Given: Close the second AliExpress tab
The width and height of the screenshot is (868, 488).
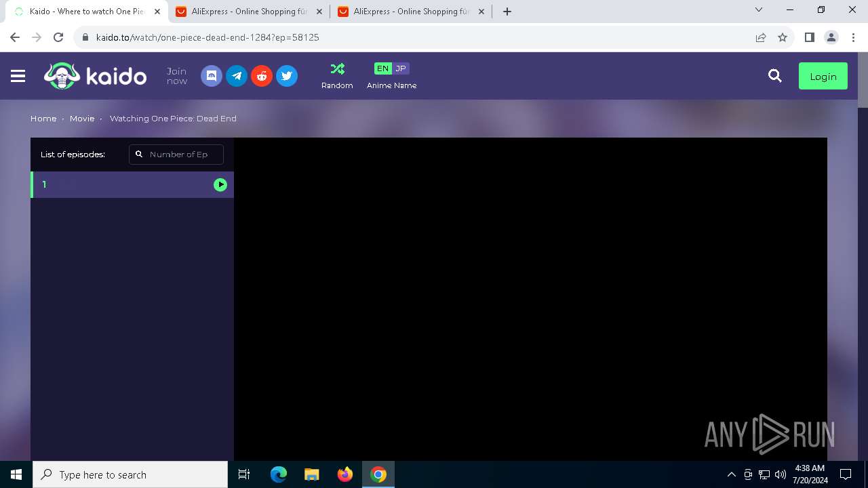Looking at the screenshot, I should [x=481, y=12].
